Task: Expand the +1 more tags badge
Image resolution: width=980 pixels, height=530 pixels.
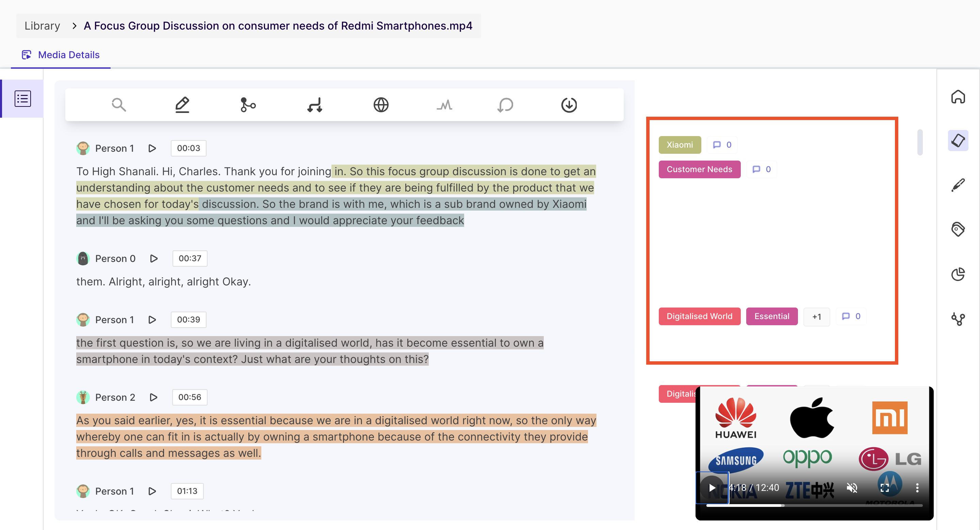Action: click(x=816, y=317)
